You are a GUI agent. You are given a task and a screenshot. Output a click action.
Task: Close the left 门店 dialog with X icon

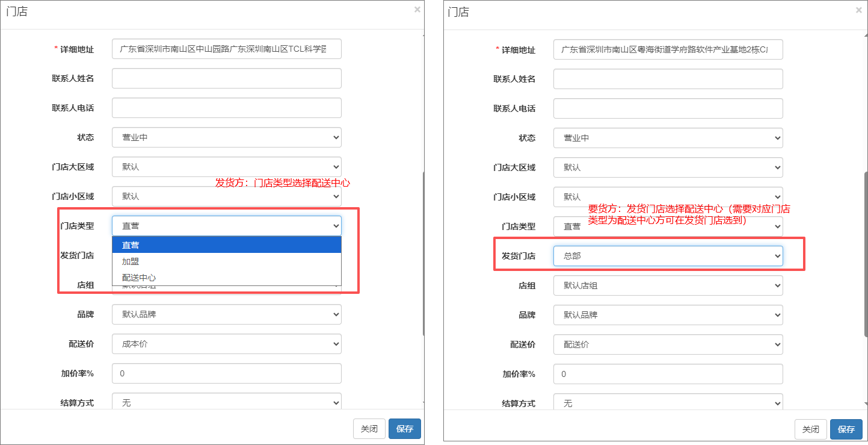pyautogui.click(x=417, y=10)
